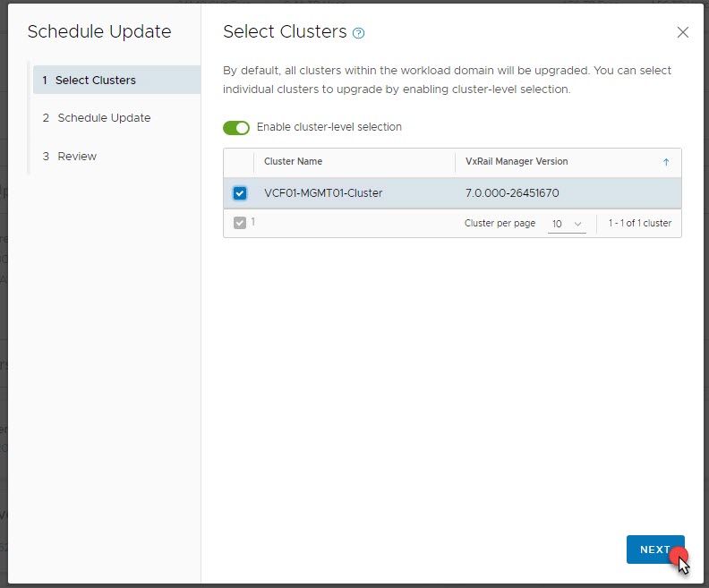Click the Schedule Update wizard title
This screenshot has width=709, height=588.
[98, 32]
